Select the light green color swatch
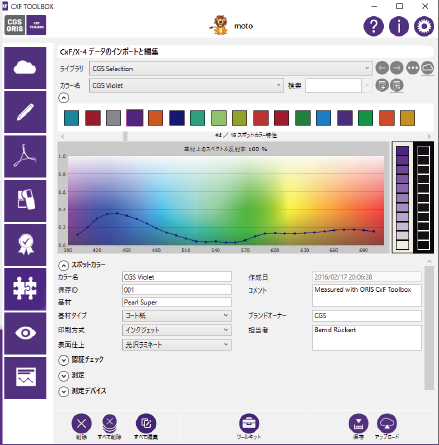 (219, 118)
